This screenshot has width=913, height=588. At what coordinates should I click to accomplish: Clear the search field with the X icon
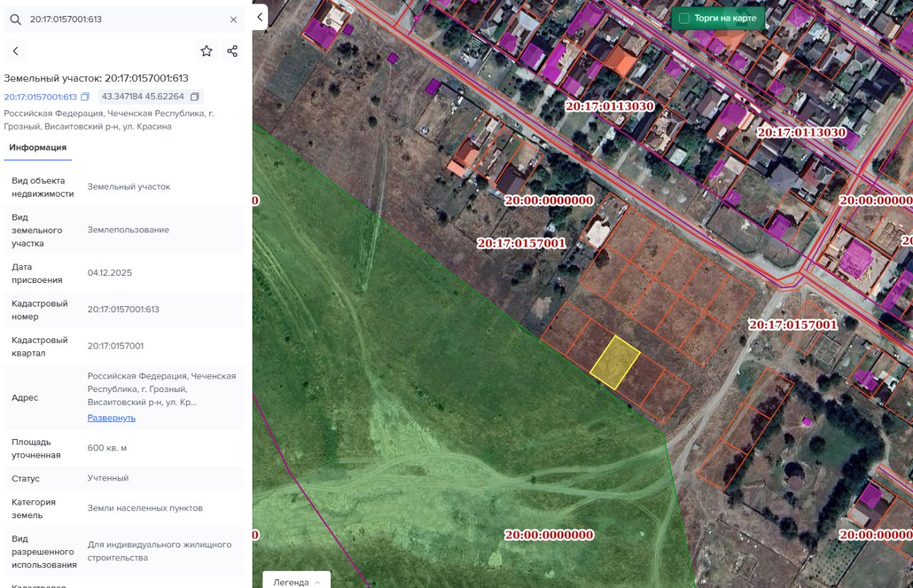click(x=233, y=19)
